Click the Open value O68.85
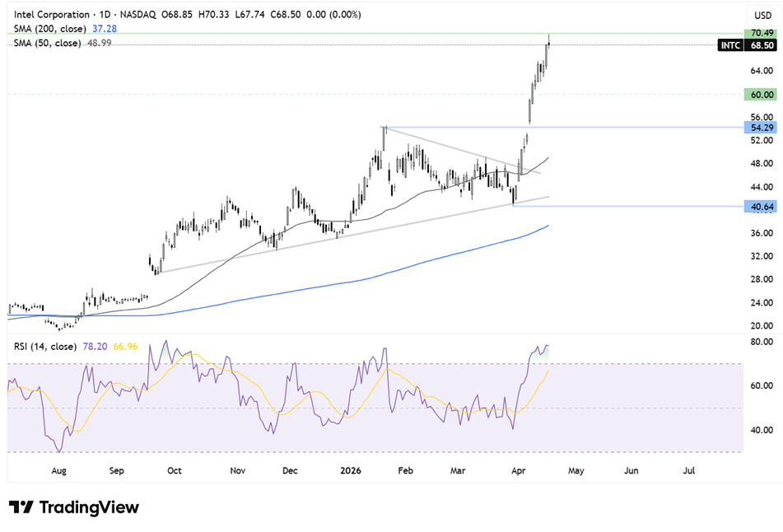The width and height of the screenshot is (783, 532). point(177,15)
